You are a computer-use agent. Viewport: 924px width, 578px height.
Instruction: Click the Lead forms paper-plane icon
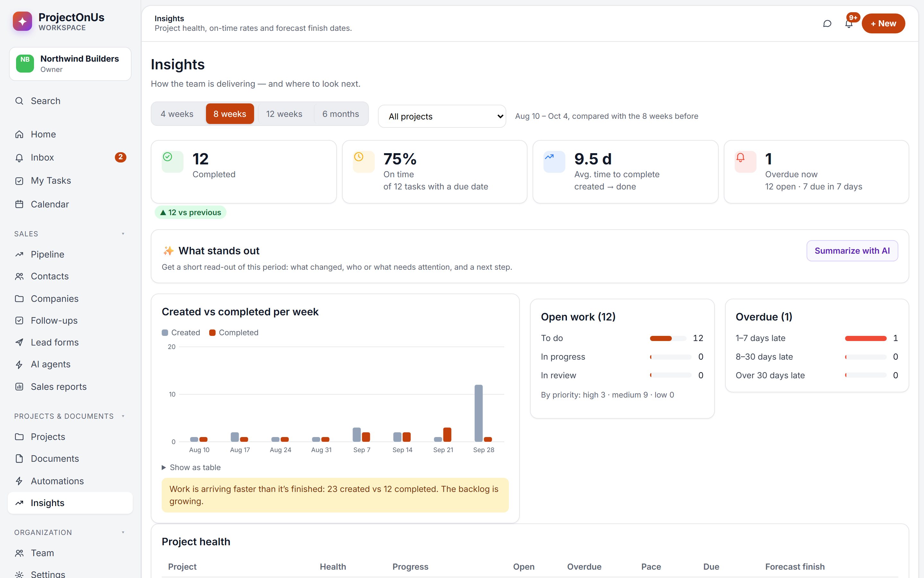click(x=19, y=342)
